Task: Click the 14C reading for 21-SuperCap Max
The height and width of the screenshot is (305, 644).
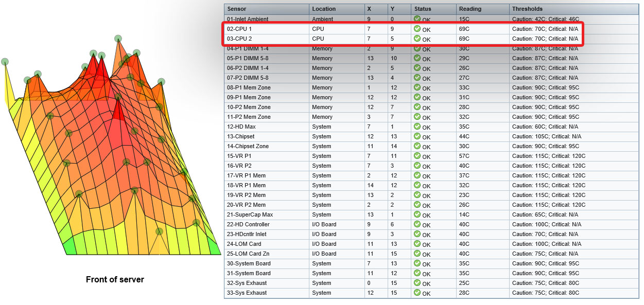Action: pyautogui.click(x=464, y=214)
